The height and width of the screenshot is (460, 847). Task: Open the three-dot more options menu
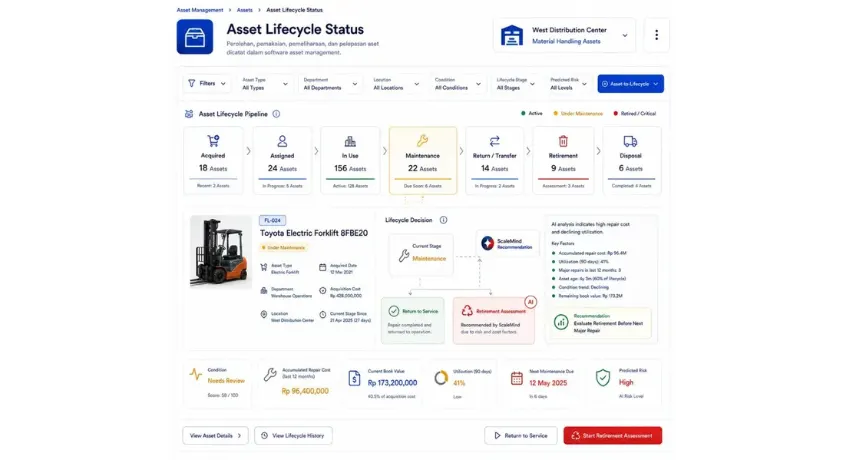tap(656, 35)
